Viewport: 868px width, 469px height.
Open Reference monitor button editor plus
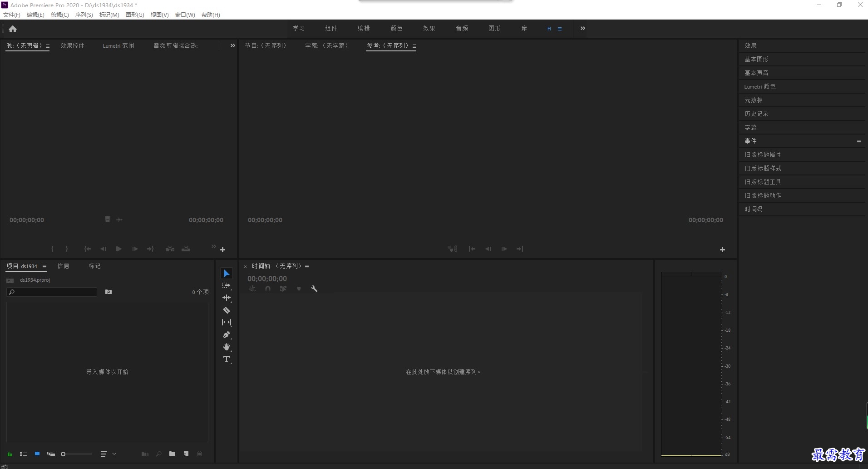click(722, 249)
